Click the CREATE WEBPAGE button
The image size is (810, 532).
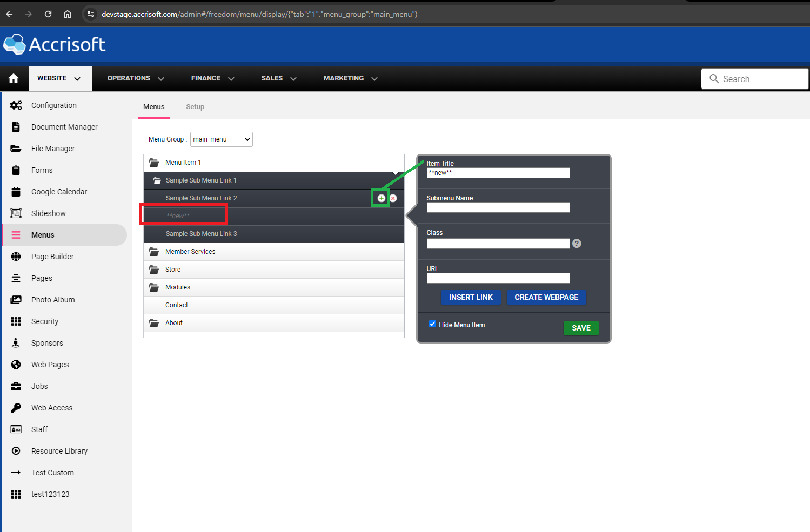tap(546, 298)
